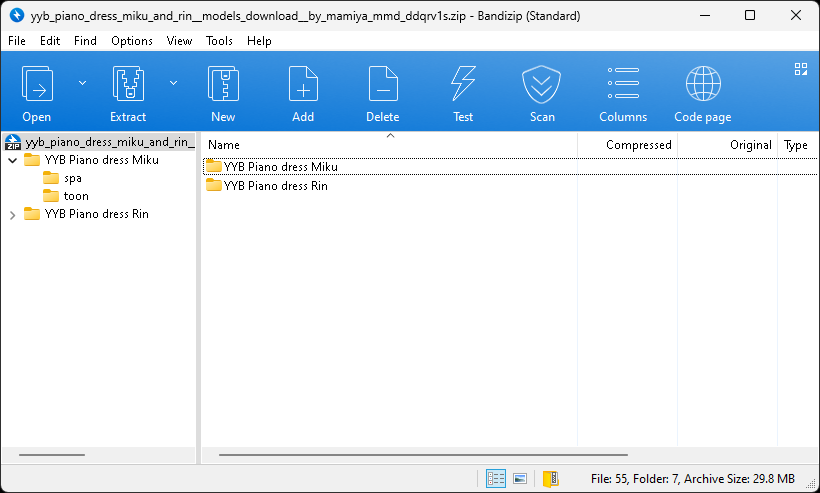Click the Add files toolbar icon
Screen dimensions: 820x493
click(303, 84)
